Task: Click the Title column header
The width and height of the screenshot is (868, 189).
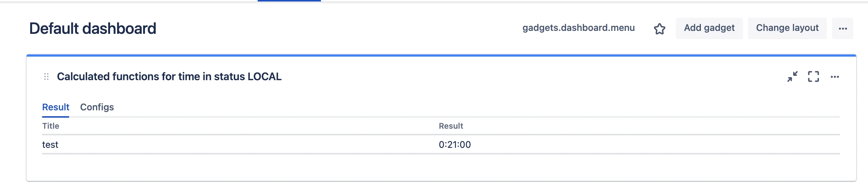Action: click(x=51, y=126)
